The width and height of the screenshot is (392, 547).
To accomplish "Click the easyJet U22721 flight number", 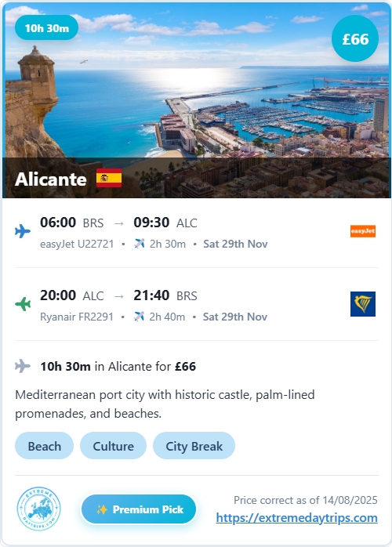I will click(77, 244).
